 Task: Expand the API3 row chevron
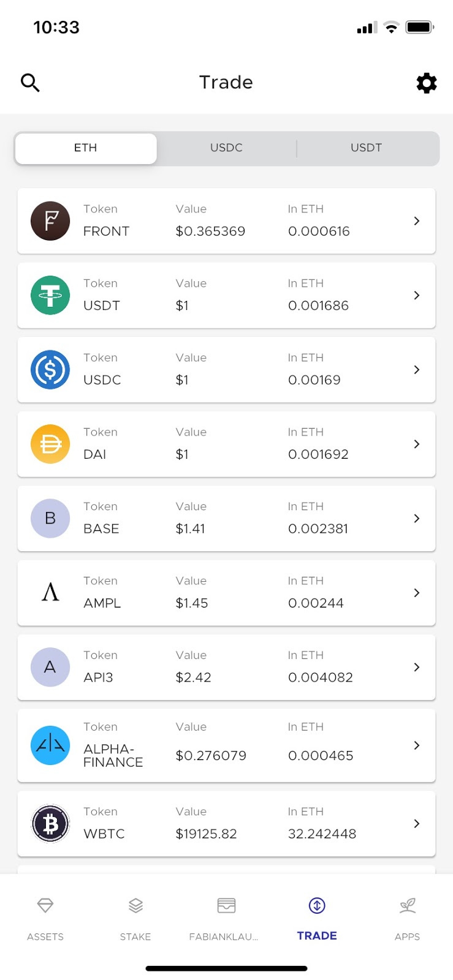417,667
